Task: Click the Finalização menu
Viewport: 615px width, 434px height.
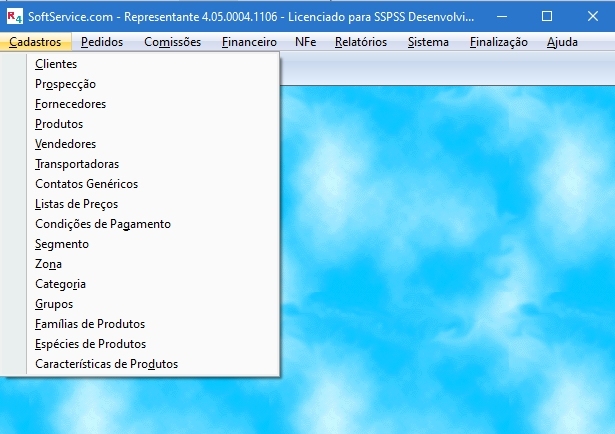Action: click(498, 42)
